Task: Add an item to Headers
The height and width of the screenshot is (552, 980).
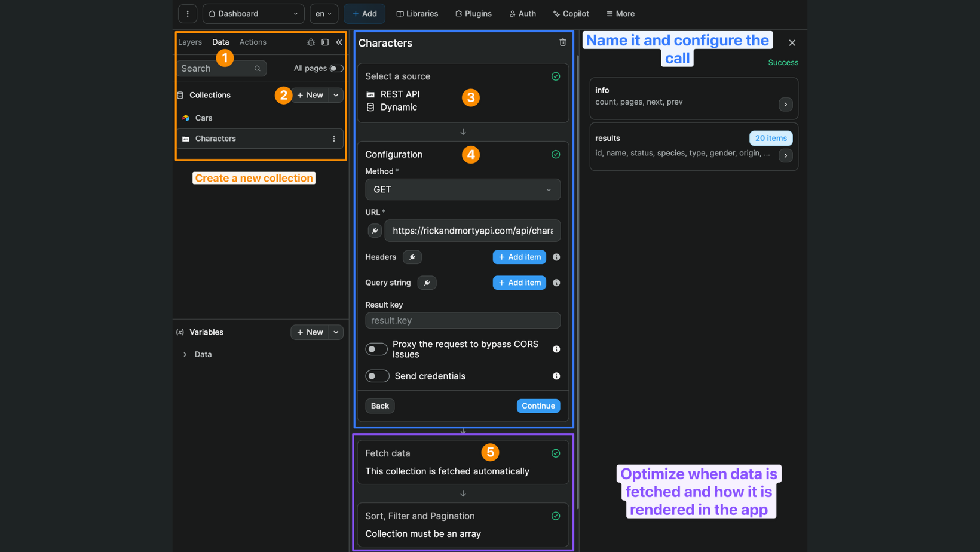Action: 519,257
